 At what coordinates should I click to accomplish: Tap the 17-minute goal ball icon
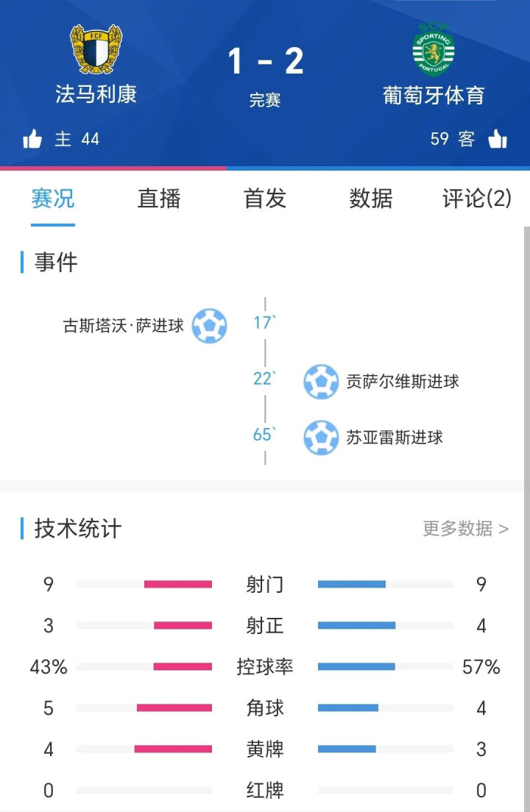pyautogui.click(x=209, y=326)
